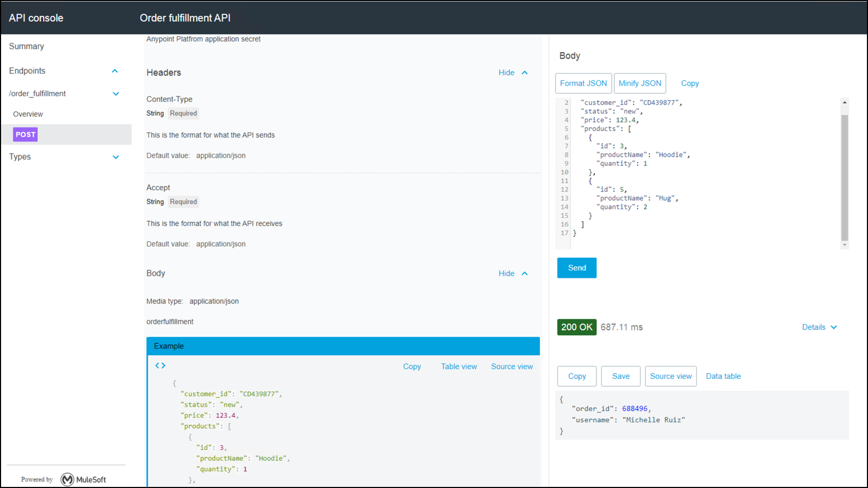The width and height of the screenshot is (868, 488).
Task: Expand the response Details dropdown
Action: 820,327
